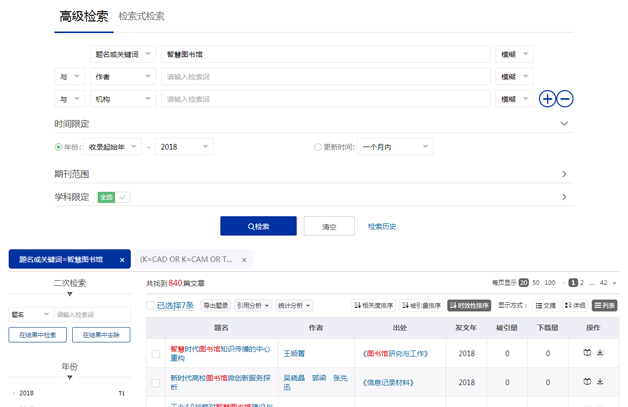Open the 作者 field dropdown
Image resolution: width=628 pixels, height=407 pixels.
123,77
